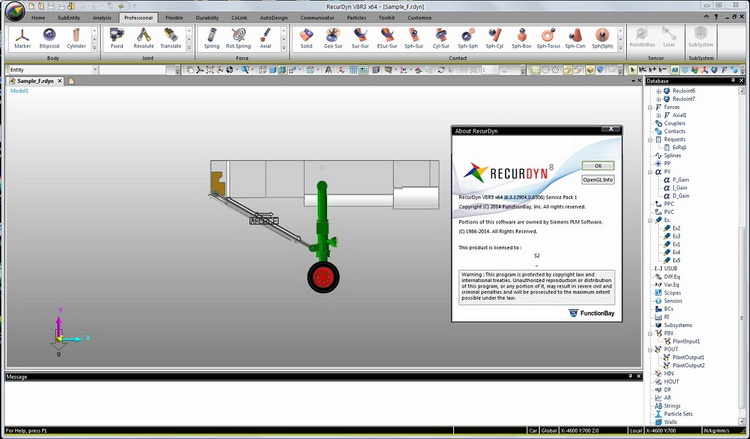Expand the Axial1 tree node
The height and width of the screenshot is (439, 750).
click(658, 115)
